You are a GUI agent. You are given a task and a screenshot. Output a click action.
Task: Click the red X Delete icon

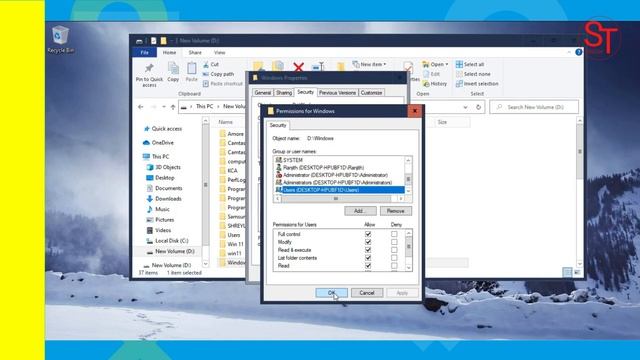pos(299,67)
